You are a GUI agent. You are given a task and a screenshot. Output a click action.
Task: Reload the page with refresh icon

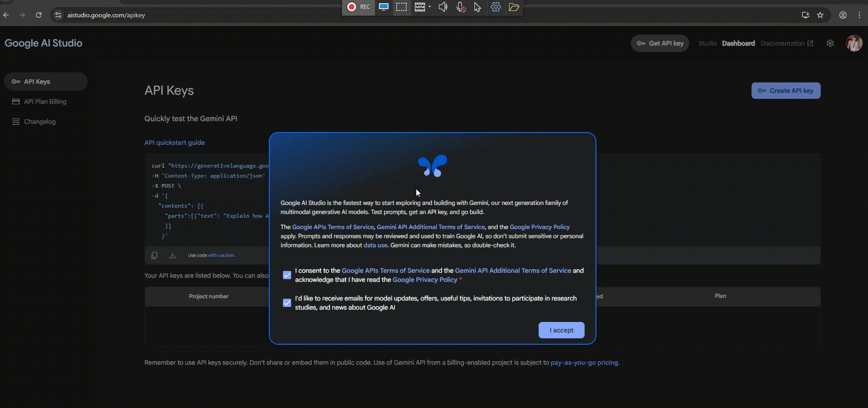click(x=39, y=15)
